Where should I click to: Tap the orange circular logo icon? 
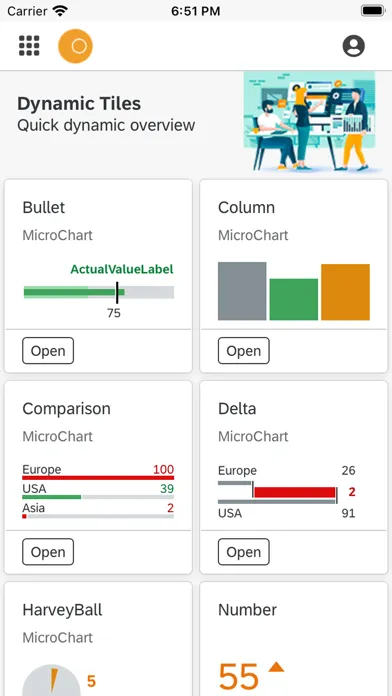[x=75, y=46]
